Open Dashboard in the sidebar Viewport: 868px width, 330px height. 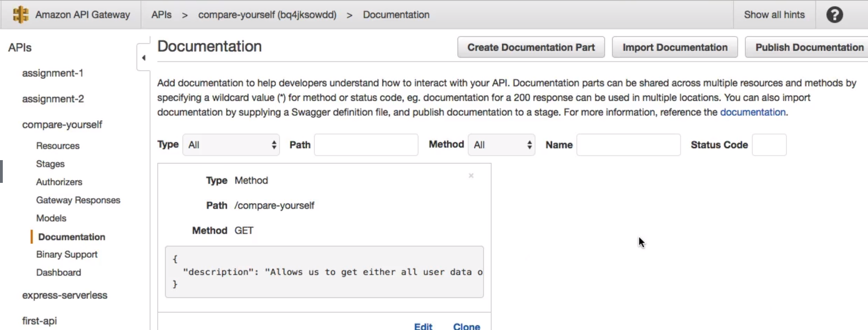(x=58, y=272)
